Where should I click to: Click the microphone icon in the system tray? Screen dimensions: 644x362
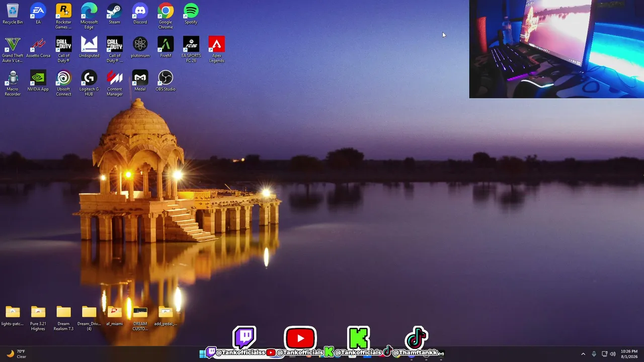594,354
